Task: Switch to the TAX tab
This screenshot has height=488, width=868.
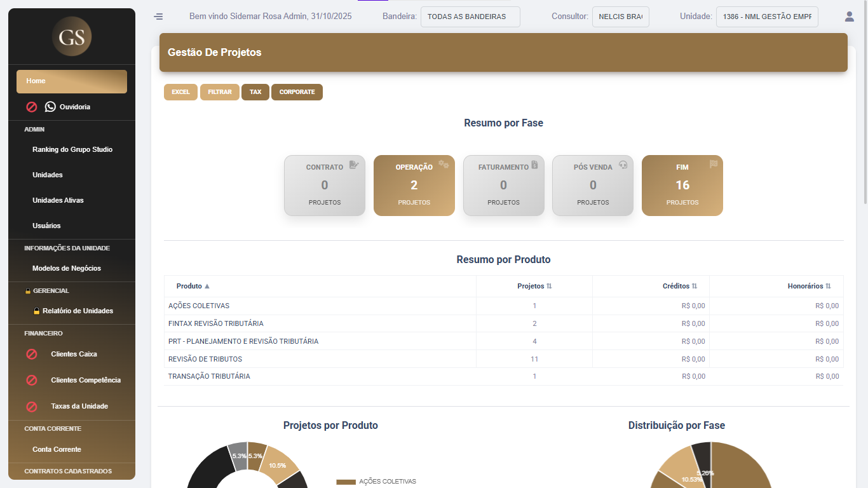Action: (255, 91)
